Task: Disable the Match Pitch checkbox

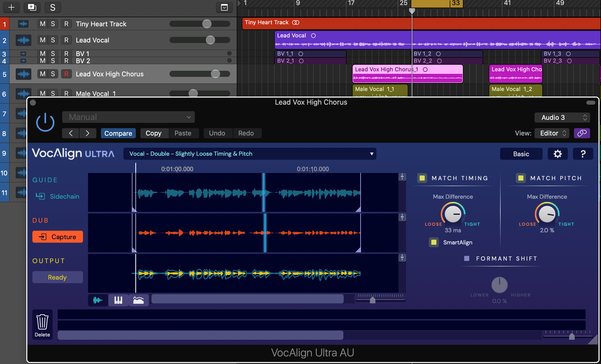Action: 521,178
